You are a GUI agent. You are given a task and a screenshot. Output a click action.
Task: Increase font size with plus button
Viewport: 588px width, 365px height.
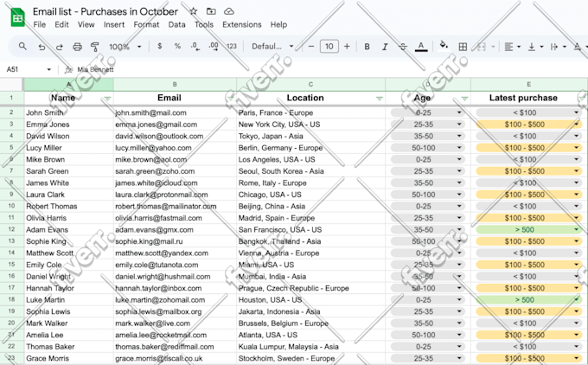[x=347, y=47]
